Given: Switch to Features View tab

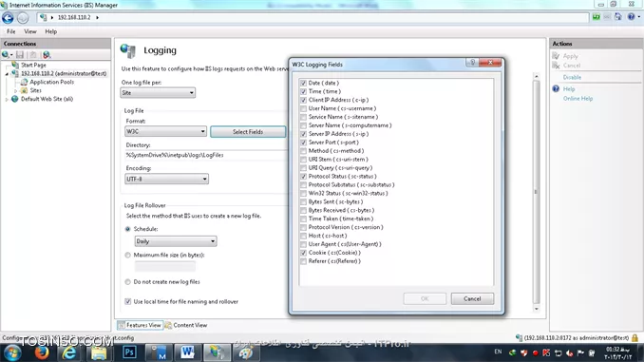Looking at the screenshot, I should 140,325.
